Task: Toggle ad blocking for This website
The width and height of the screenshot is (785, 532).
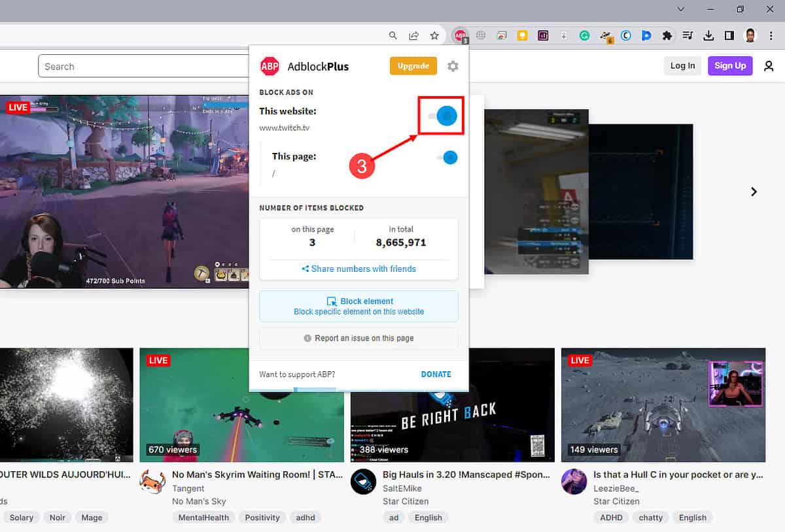Action: point(443,116)
